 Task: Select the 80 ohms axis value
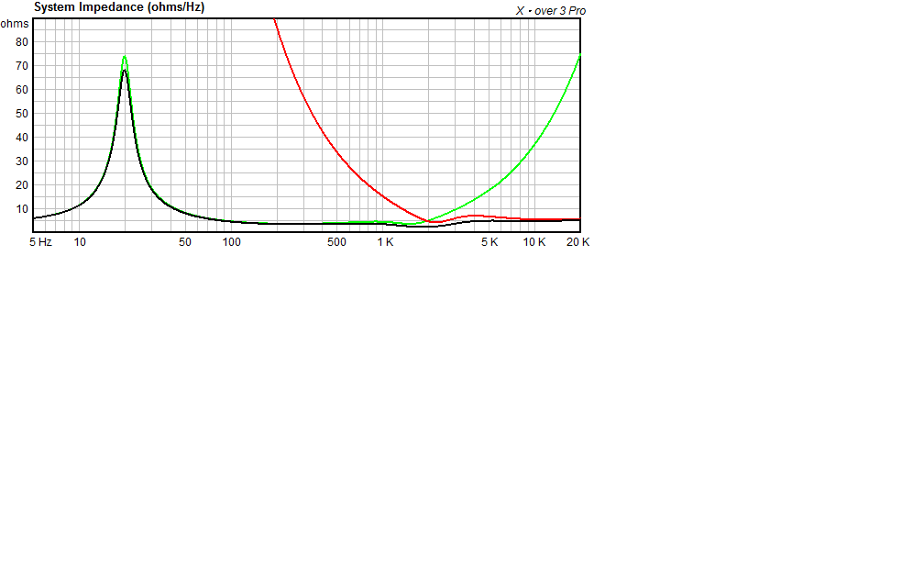22,42
